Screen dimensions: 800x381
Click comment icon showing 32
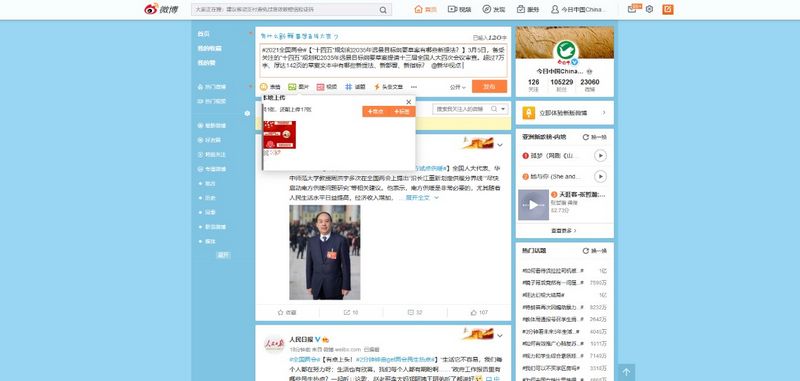pos(415,312)
